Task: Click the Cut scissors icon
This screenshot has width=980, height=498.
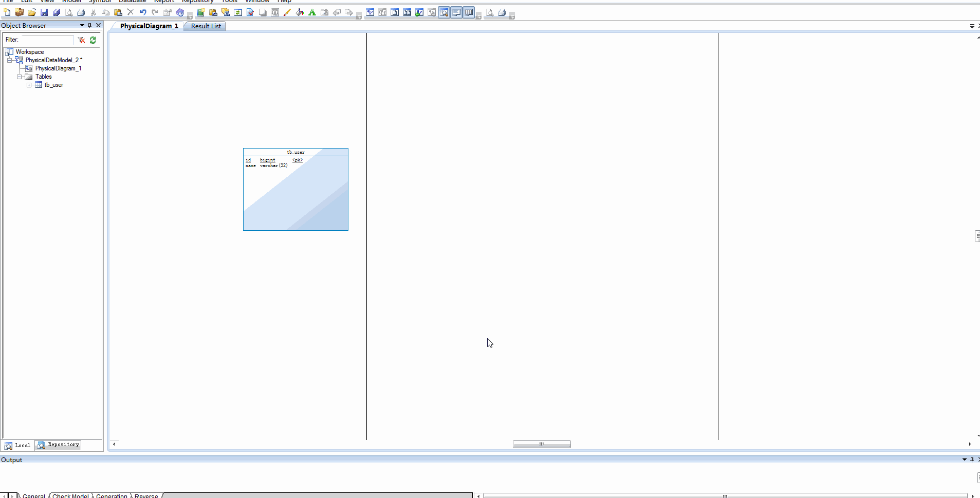Action: click(94, 12)
